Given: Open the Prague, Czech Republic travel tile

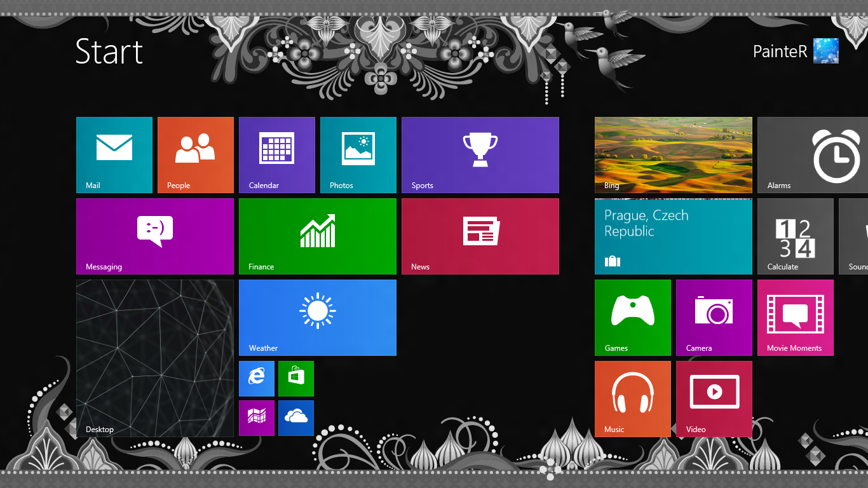Looking at the screenshot, I should coord(674,236).
